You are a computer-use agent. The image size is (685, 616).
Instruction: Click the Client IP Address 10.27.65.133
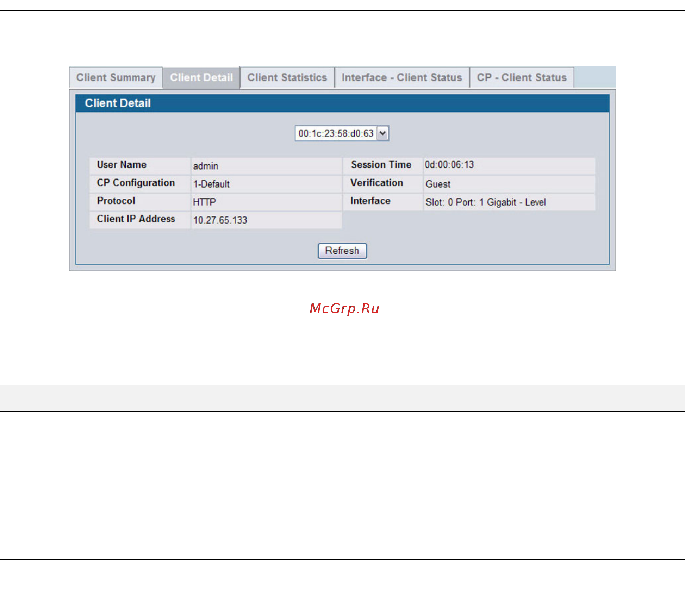tap(220, 220)
